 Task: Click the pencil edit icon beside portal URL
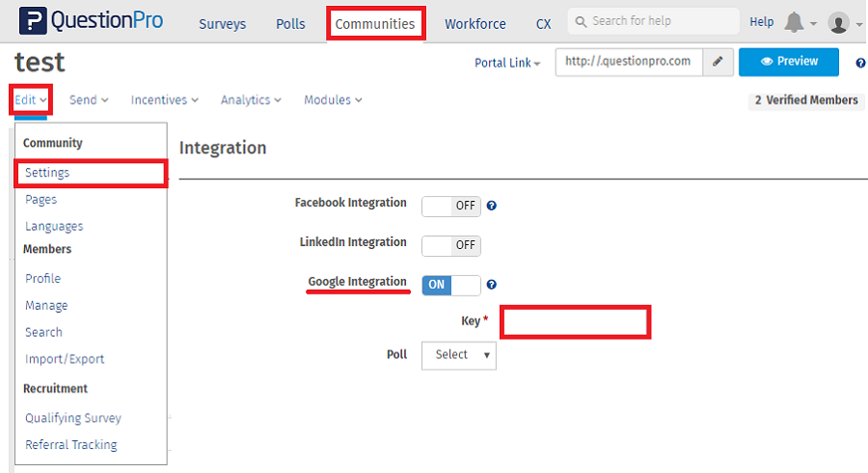click(x=717, y=62)
